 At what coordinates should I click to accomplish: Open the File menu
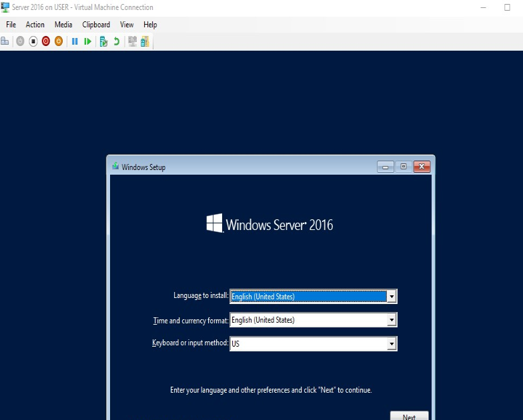pyautogui.click(x=11, y=25)
